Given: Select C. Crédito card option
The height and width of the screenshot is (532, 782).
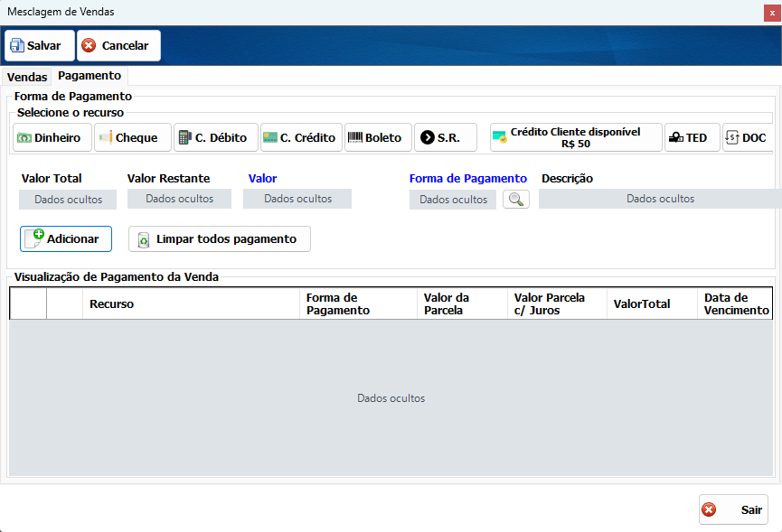Looking at the screenshot, I should [x=301, y=137].
